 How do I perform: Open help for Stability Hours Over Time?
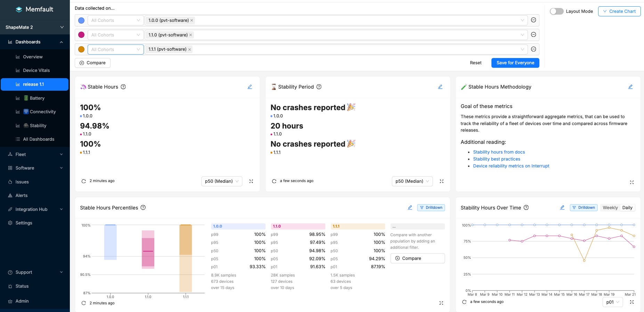click(526, 208)
